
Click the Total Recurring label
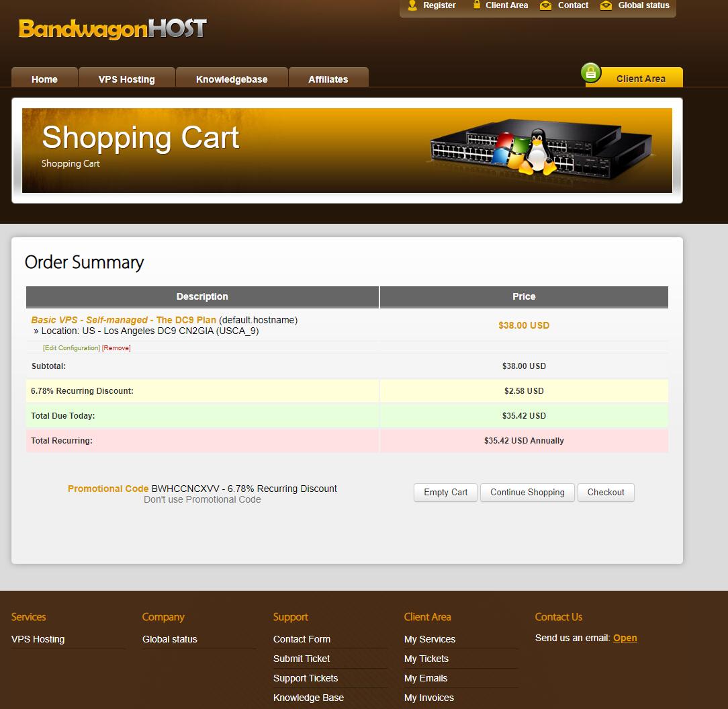click(62, 440)
